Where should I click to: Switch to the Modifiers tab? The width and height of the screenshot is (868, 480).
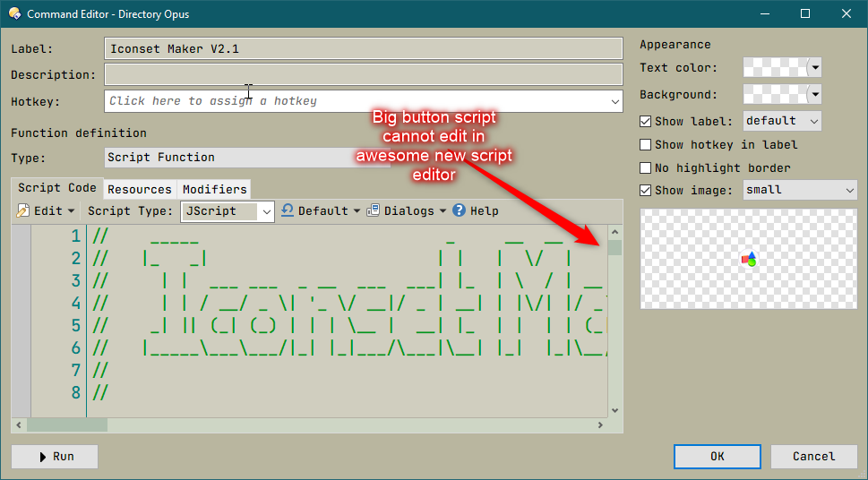(214, 189)
